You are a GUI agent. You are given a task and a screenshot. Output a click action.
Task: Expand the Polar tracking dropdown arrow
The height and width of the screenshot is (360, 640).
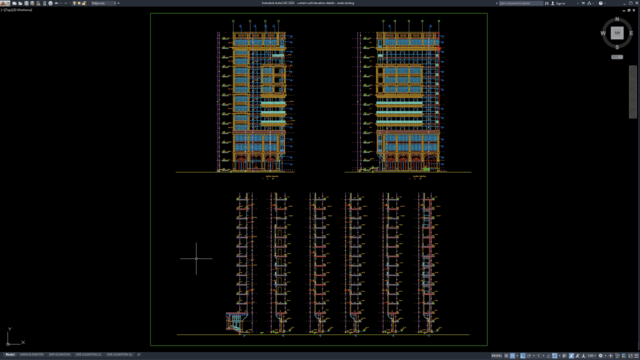pyautogui.click(x=533, y=356)
